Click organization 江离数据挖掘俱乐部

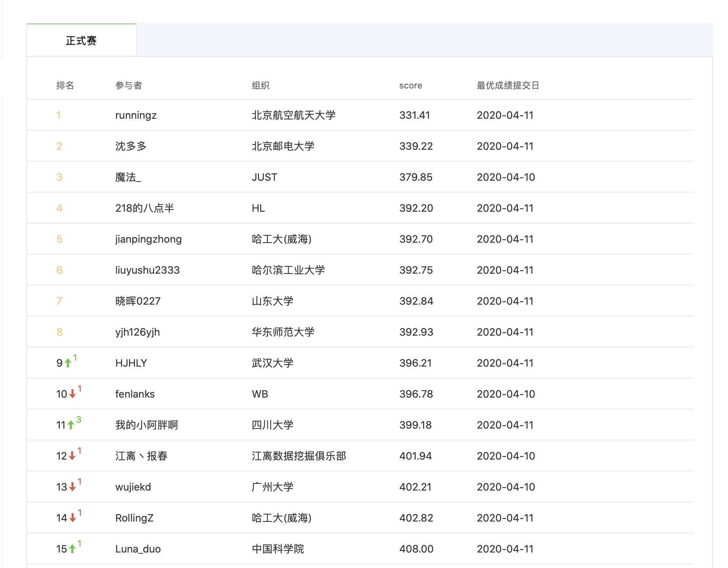point(299,456)
